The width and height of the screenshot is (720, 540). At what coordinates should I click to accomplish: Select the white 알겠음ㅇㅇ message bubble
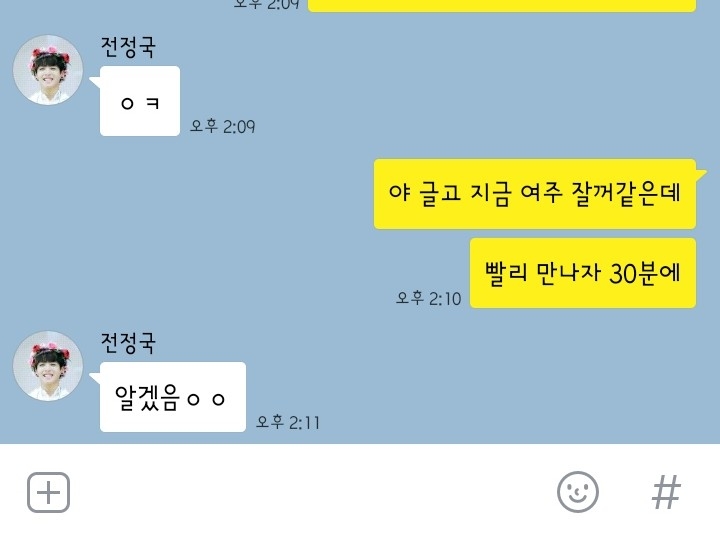tap(173, 397)
